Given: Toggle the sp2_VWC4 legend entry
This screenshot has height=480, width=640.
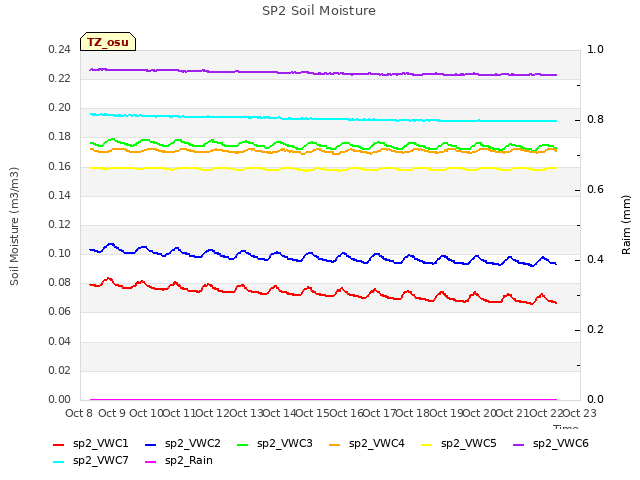Looking at the screenshot, I should tap(367, 444).
